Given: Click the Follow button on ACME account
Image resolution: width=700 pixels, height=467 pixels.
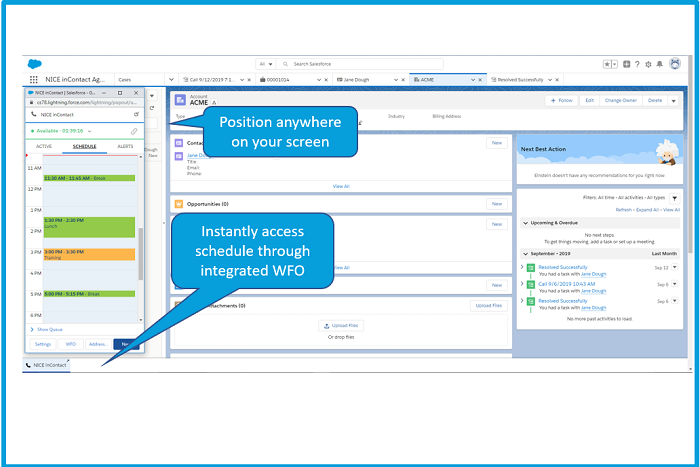Looking at the screenshot, I should click(561, 100).
